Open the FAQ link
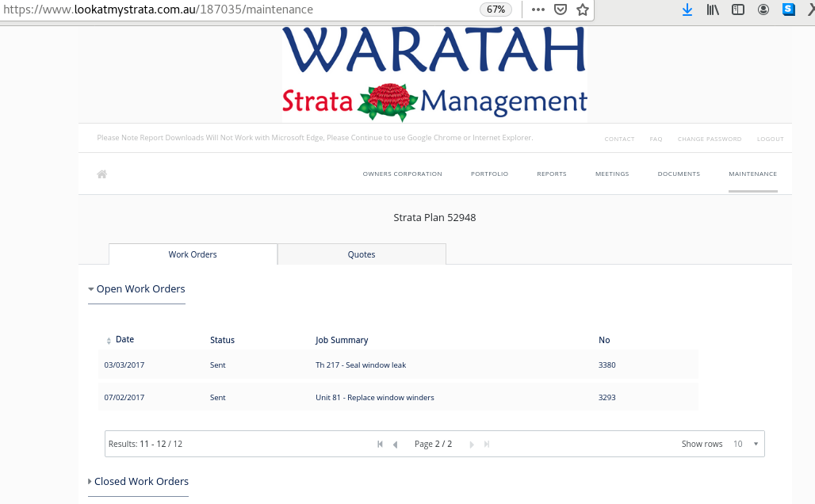This screenshot has height=504, width=815. pyautogui.click(x=656, y=139)
